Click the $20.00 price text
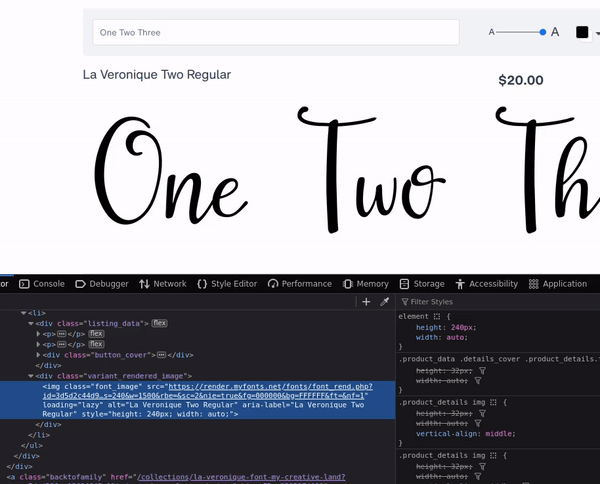This screenshot has height=484, width=600. (x=521, y=80)
